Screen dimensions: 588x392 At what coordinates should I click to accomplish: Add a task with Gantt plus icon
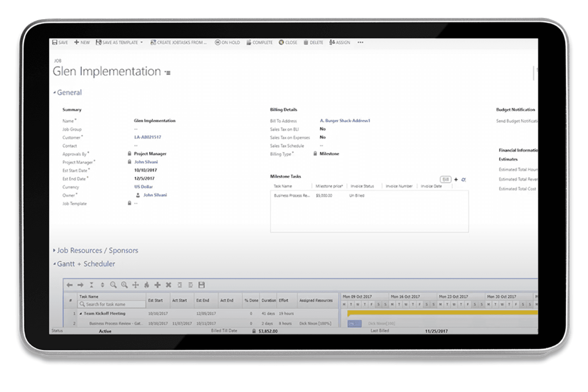pyautogui.click(x=157, y=285)
